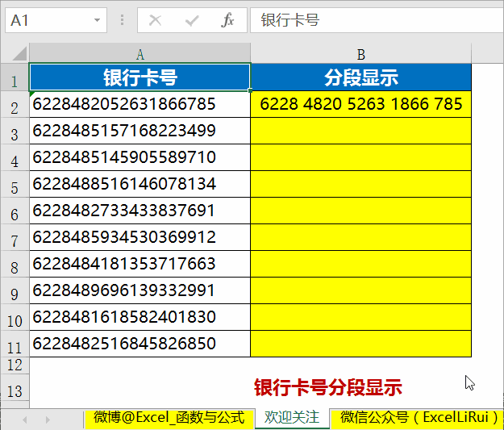
Task: Select row 11 header
Action: (x=15, y=344)
